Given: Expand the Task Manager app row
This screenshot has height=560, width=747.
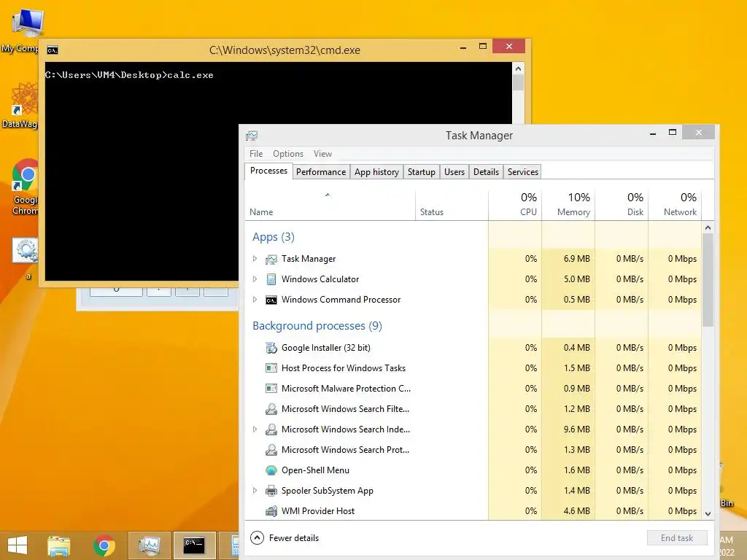Looking at the screenshot, I should tap(255, 259).
